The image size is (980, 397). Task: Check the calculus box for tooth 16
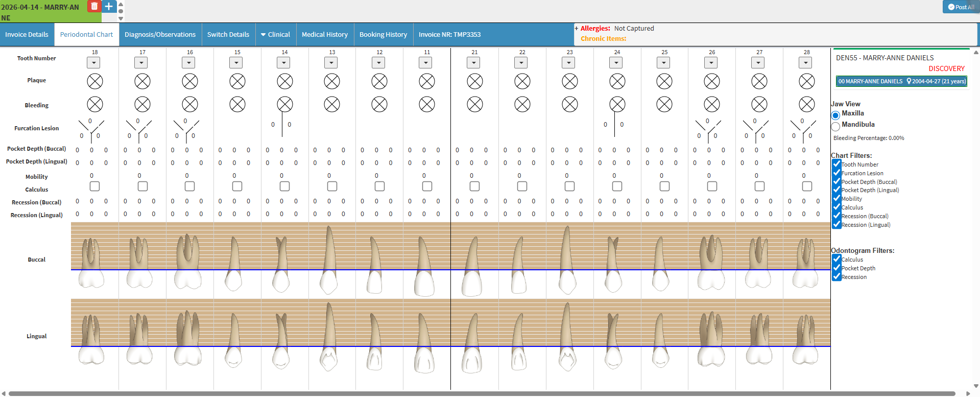[x=189, y=186]
